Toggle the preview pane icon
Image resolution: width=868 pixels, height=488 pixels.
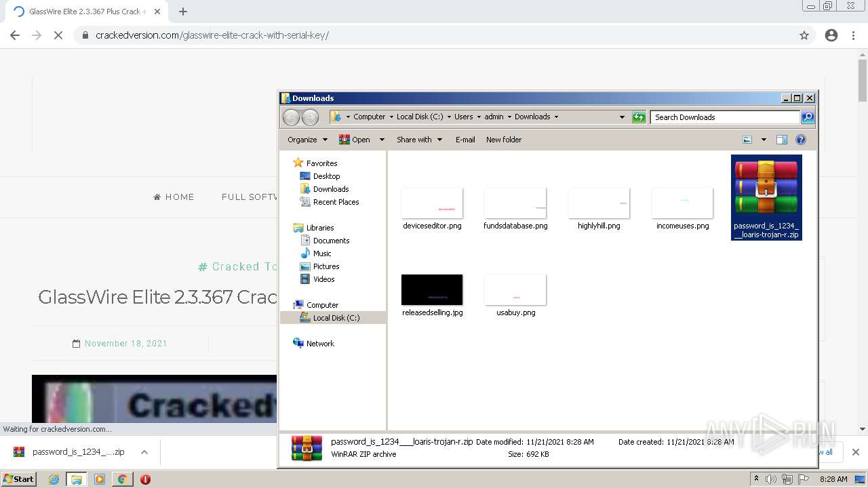coord(782,140)
